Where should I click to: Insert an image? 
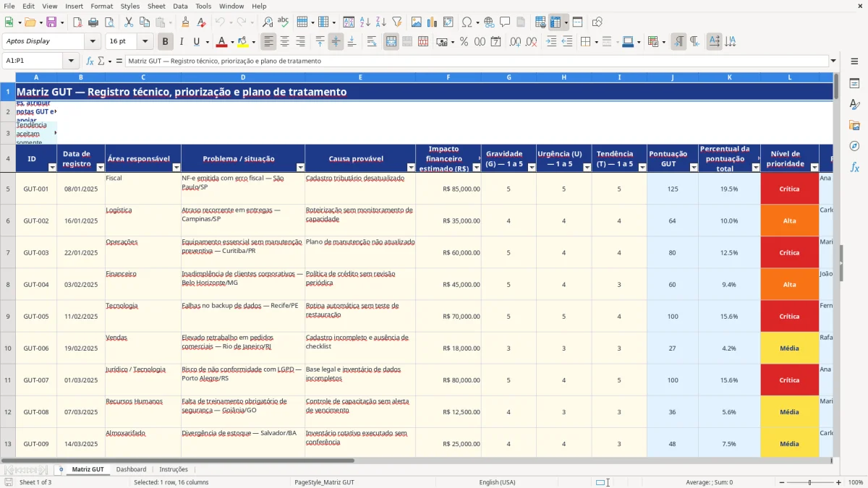417,22
